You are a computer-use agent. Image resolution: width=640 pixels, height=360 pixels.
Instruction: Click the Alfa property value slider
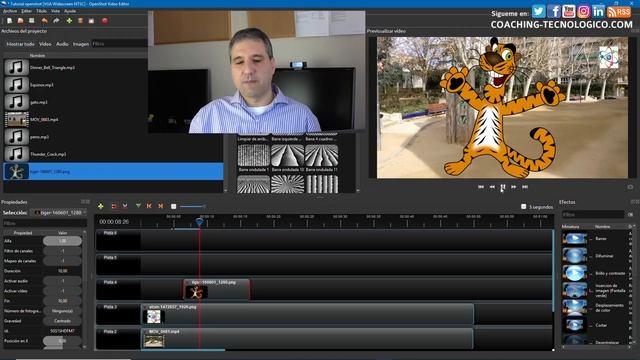pos(62,241)
